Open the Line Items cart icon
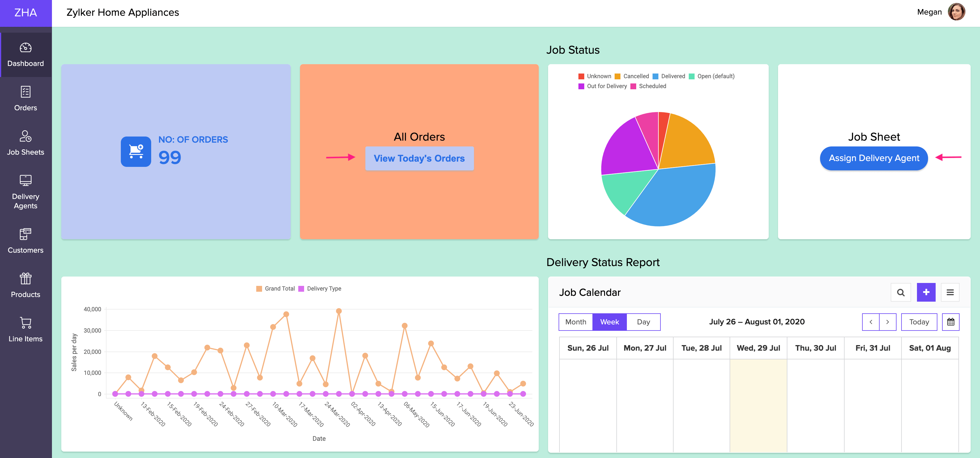 coord(25,323)
